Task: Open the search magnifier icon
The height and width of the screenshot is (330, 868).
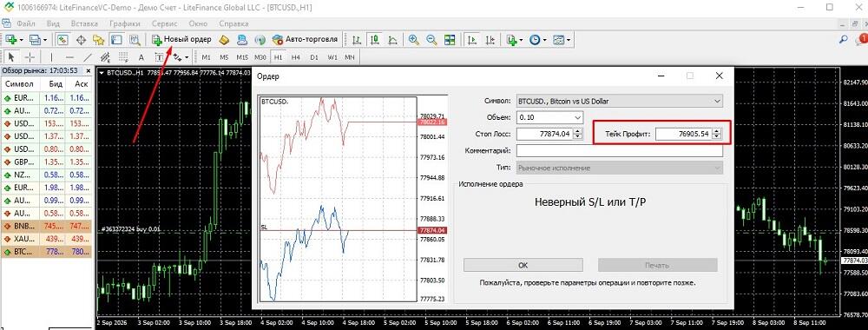Action: [x=844, y=40]
